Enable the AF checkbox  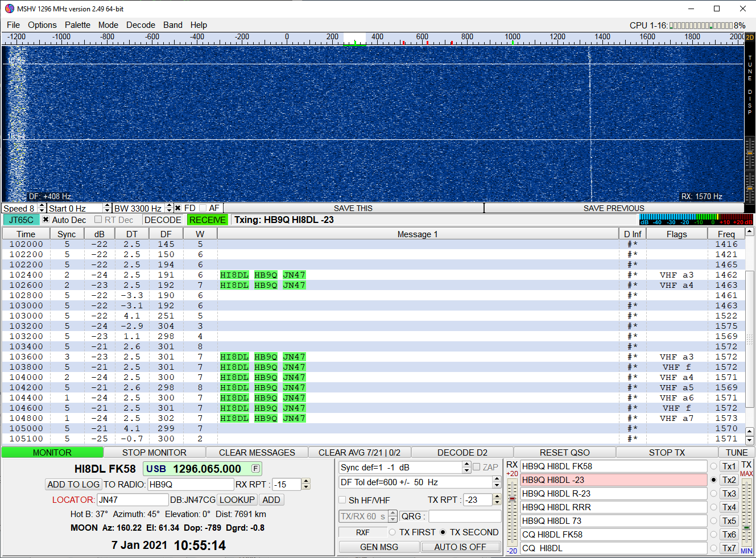point(203,208)
